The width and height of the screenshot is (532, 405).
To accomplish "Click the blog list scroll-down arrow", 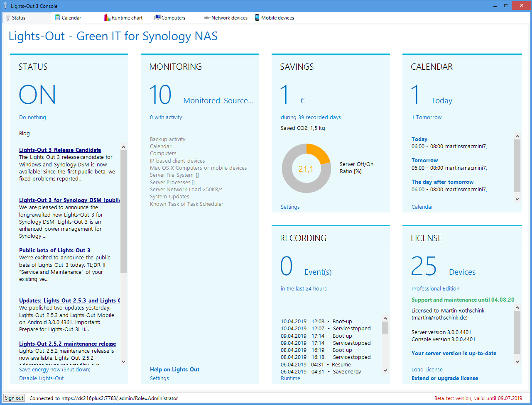I will pyautogui.click(x=123, y=361).
